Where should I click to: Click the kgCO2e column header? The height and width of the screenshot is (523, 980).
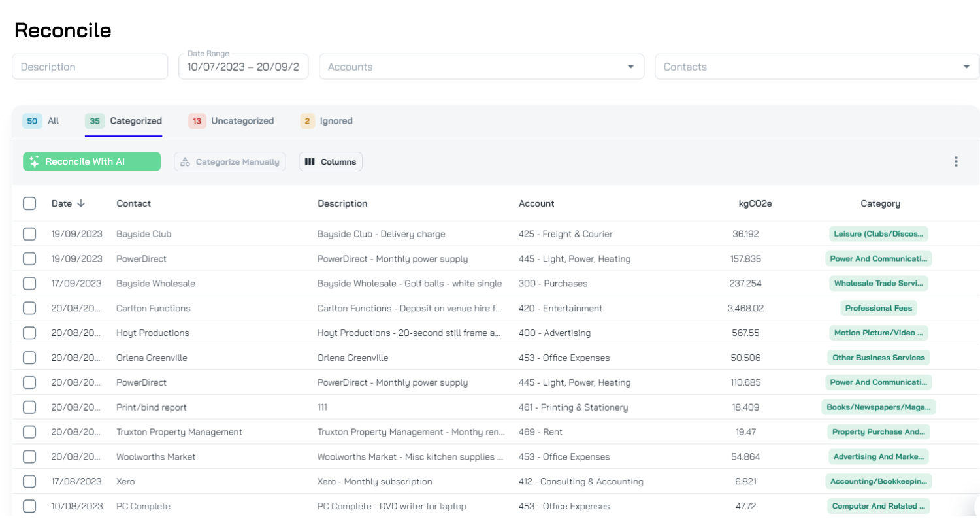click(755, 203)
